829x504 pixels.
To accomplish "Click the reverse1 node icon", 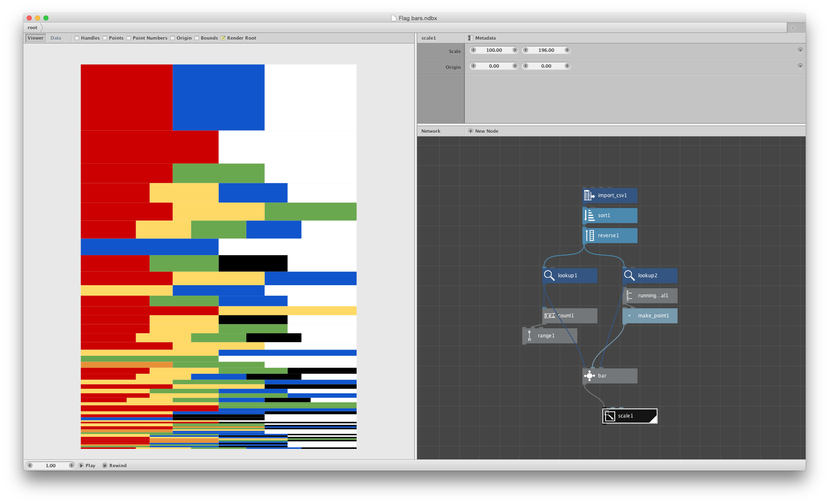I will (x=589, y=235).
